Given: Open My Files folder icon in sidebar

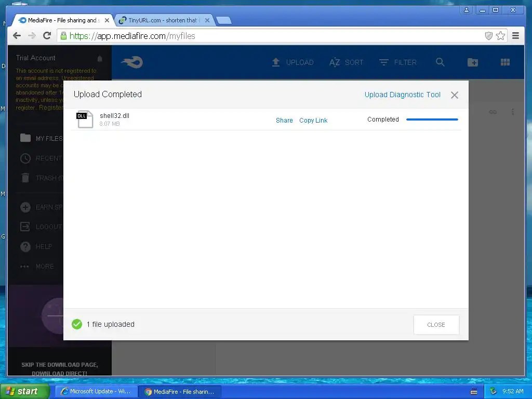Looking at the screenshot, I should click(25, 138).
